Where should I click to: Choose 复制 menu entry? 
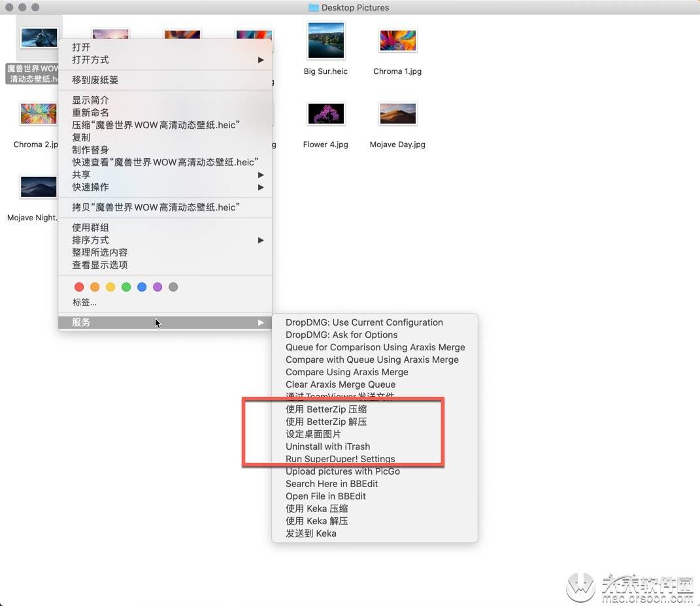165,137
